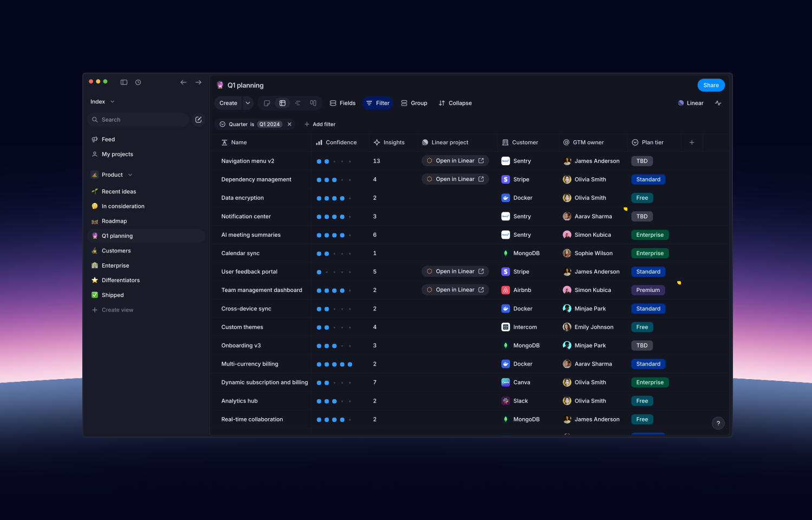This screenshot has width=812, height=520.
Task: Click the Airbnb logo in Team management dashboard row
Action: (506, 290)
